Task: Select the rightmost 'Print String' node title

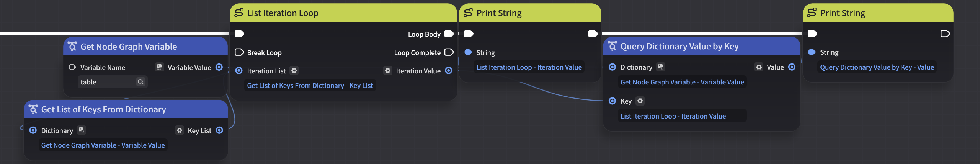Action: 843,13
